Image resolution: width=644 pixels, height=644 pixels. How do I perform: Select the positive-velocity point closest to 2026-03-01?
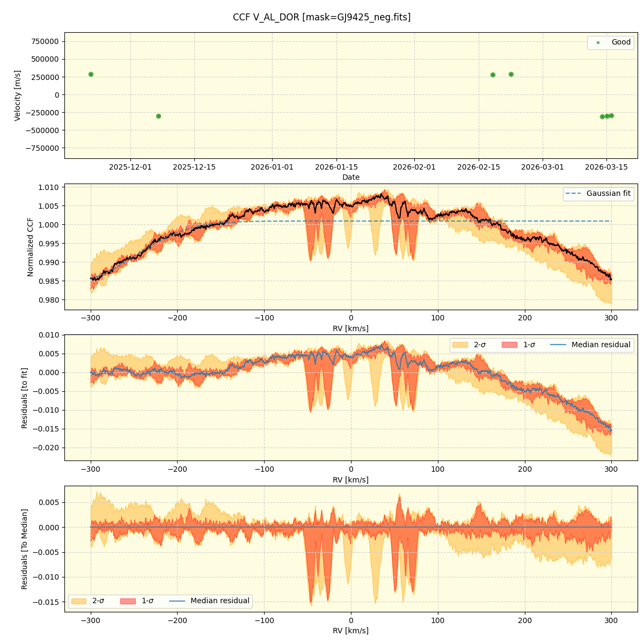[x=511, y=74]
